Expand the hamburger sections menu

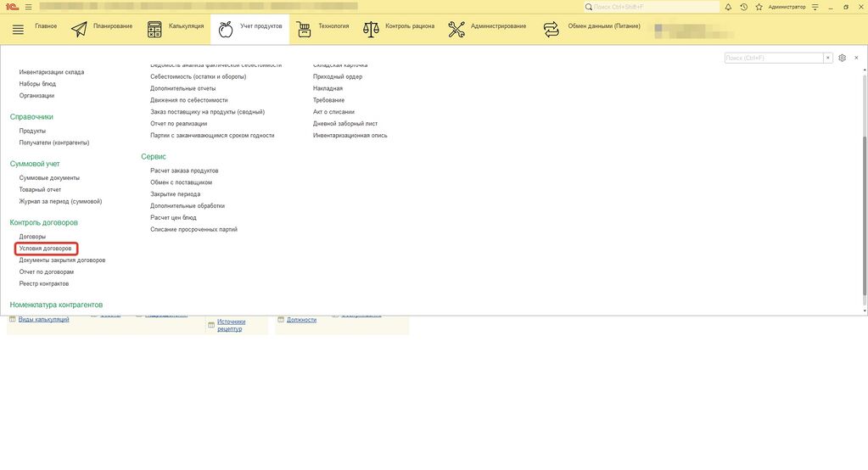tap(18, 28)
